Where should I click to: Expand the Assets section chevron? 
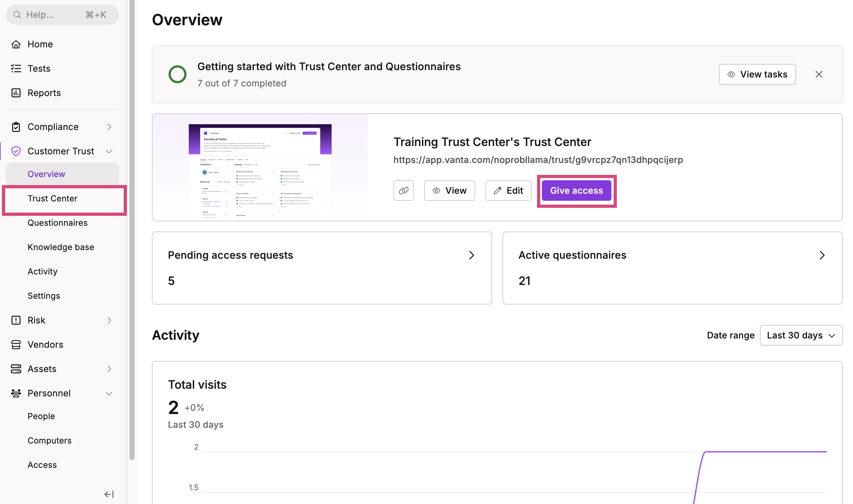click(109, 369)
